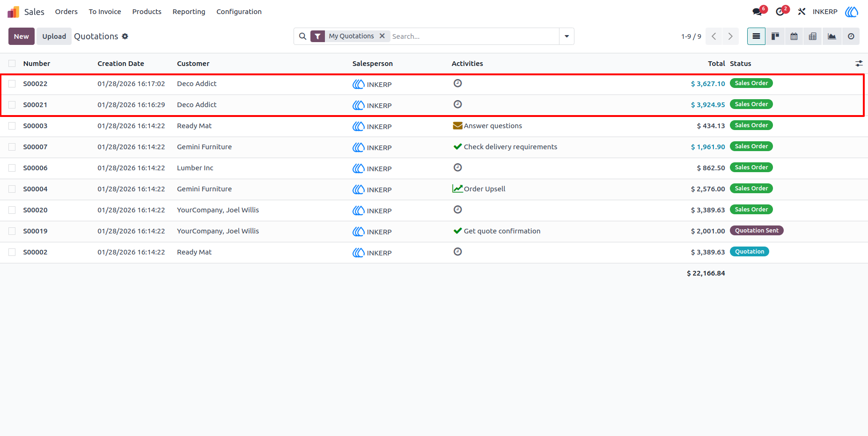The image size is (868, 436).
Task: Select checkbox for order S00002
Action: (x=12, y=252)
